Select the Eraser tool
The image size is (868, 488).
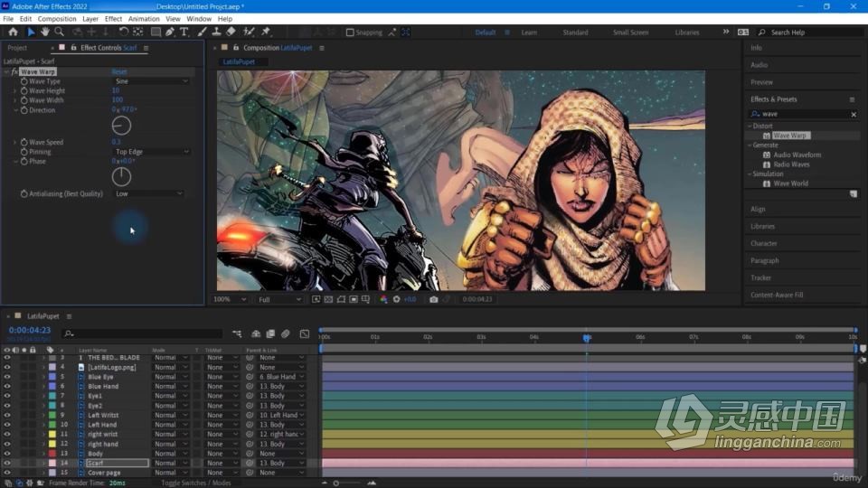coord(231,33)
